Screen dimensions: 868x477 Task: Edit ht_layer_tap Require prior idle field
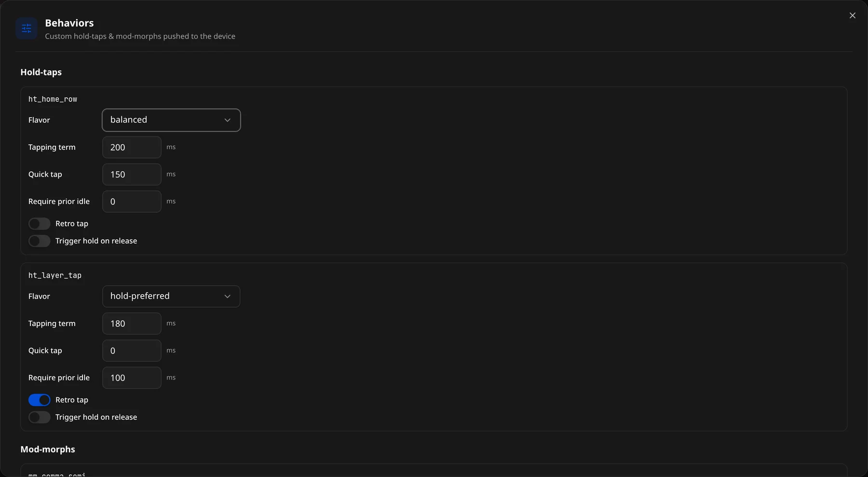click(x=132, y=378)
